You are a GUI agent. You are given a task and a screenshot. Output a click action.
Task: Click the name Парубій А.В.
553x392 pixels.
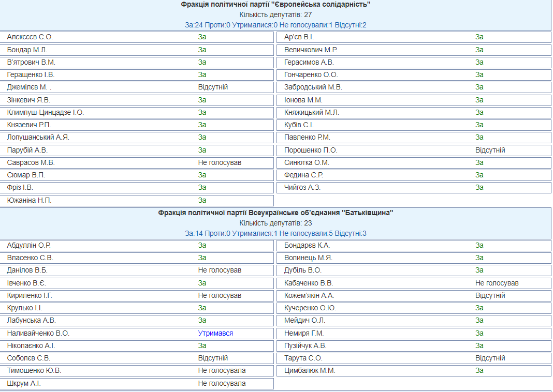coord(27,150)
